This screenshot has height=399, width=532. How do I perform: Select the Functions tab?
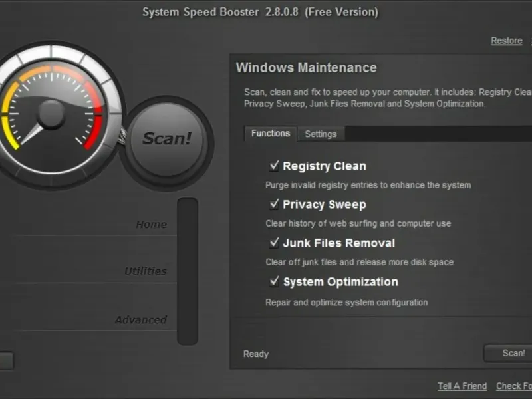pos(271,133)
